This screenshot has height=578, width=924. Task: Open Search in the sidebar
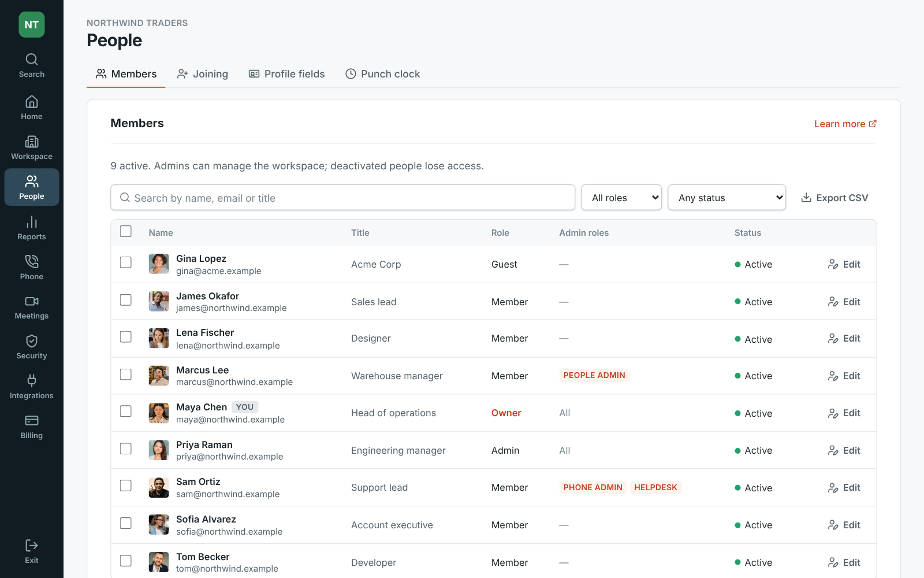(x=32, y=66)
